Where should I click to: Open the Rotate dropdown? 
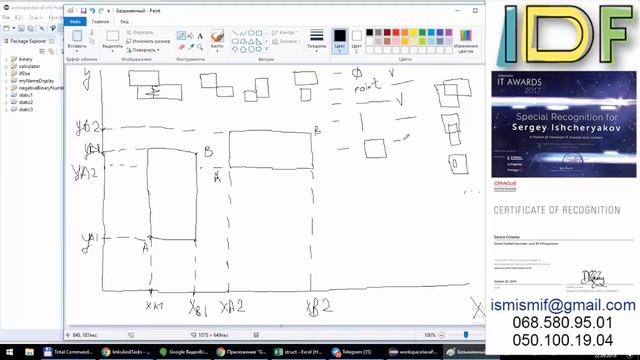[142, 50]
